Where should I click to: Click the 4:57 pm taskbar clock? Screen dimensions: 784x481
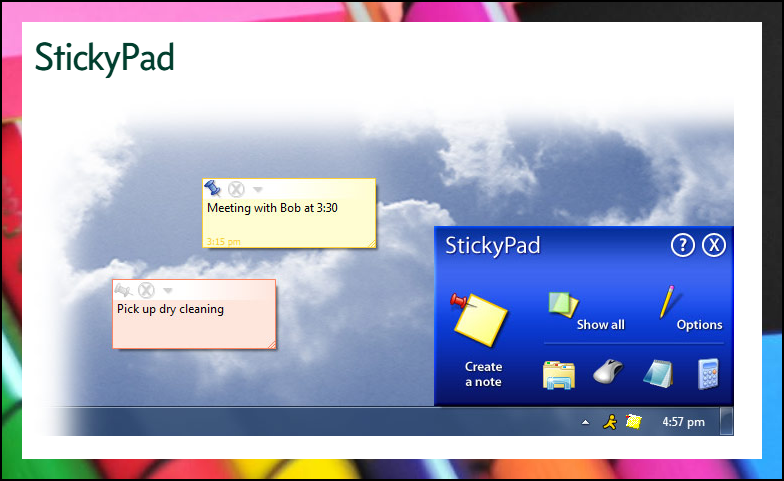pos(684,422)
